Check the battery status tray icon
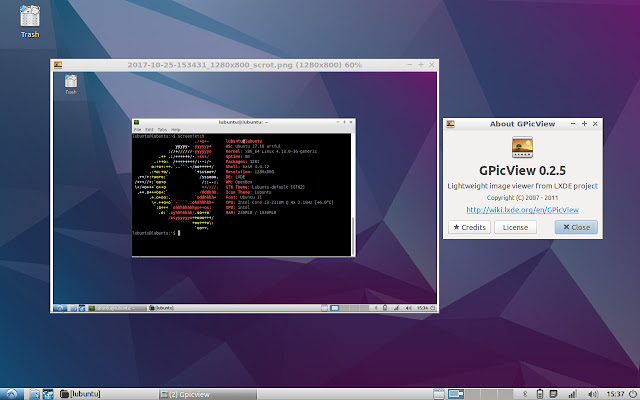Image resolution: width=640 pixels, height=400 pixels. 540,394
